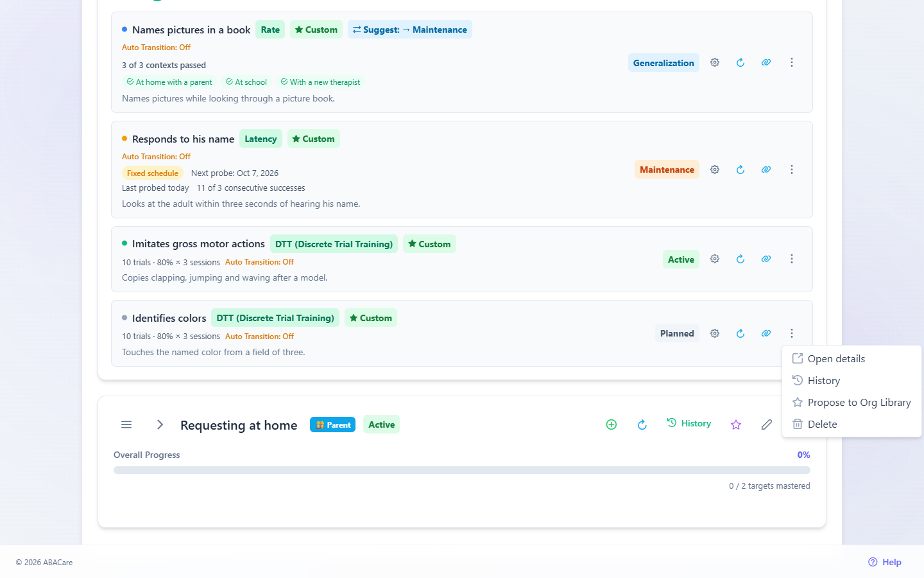This screenshot has height=578, width=924.
Task: Open History link in Requesting at home header
Action: (689, 423)
